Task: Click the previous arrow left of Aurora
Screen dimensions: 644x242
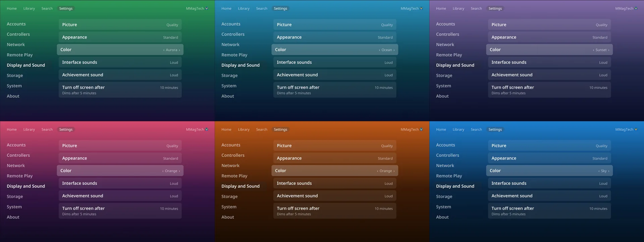Action: pyautogui.click(x=164, y=50)
